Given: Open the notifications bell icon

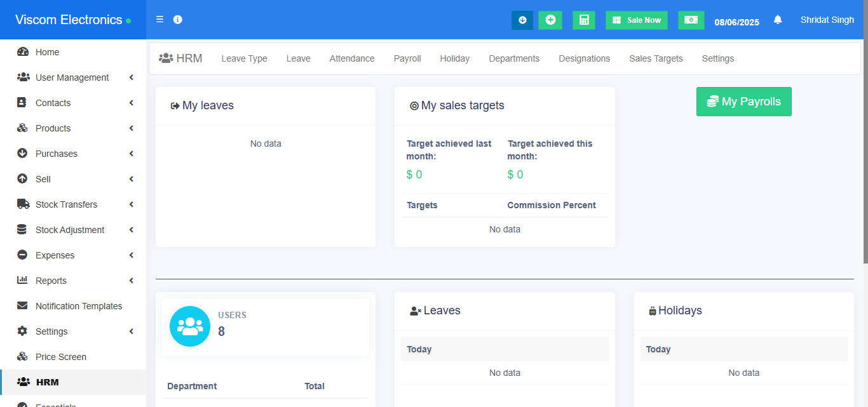Looking at the screenshot, I should (778, 20).
